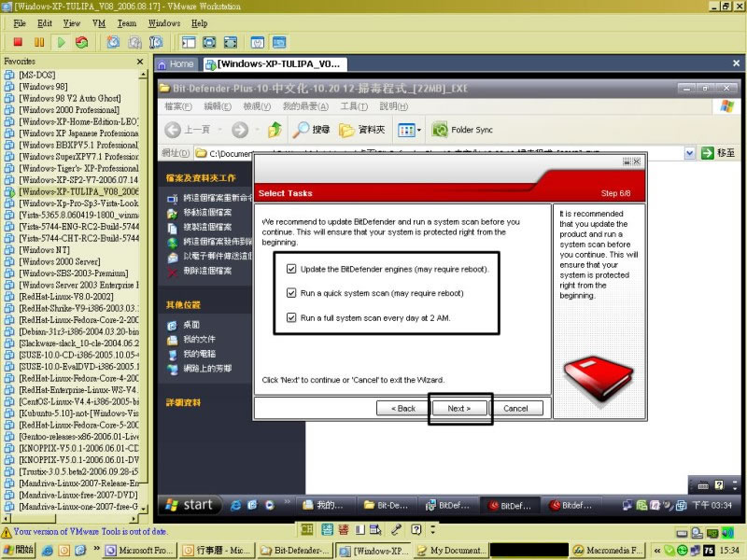
Task: Open the address bar dropdown arrow
Action: pyautogui.click(x=689, y=153)
